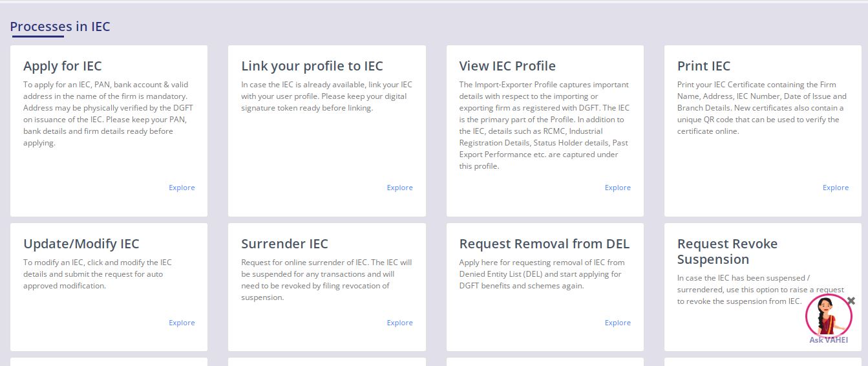Select the Print IEC card heading

click(x=704, y=66)
